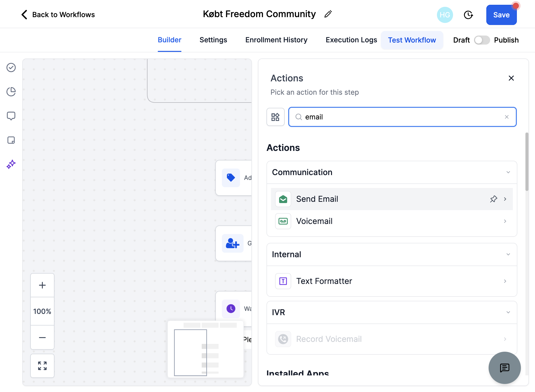Switch to the Settings tab
The height and width of the screenshot is (392, 535).
tap(213, 40)
